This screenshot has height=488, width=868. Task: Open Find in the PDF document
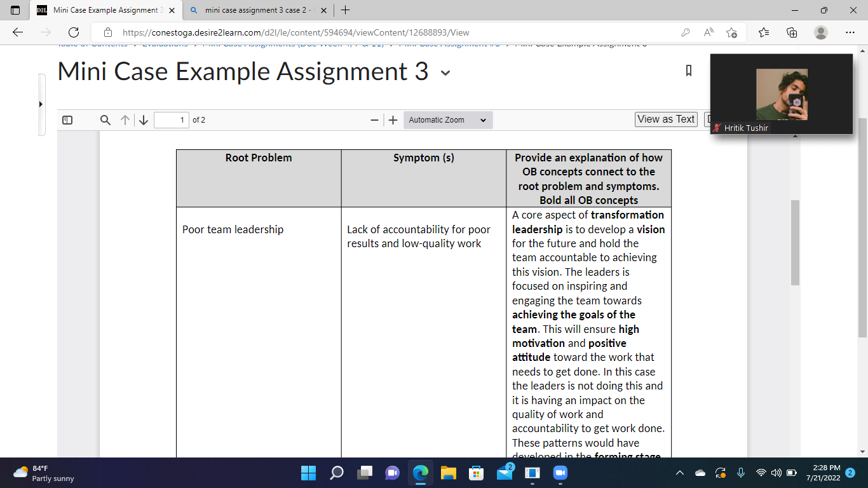tap(105, 119)
